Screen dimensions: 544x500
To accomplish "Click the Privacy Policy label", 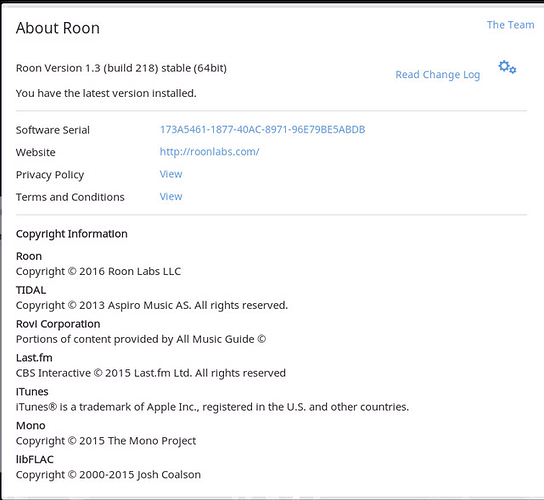I will (50, 175).
